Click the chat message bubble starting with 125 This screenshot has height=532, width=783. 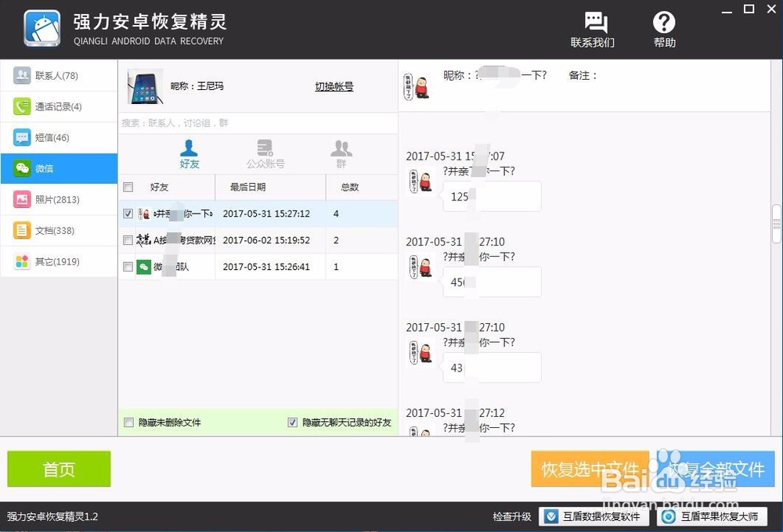[x=492, y=196]
